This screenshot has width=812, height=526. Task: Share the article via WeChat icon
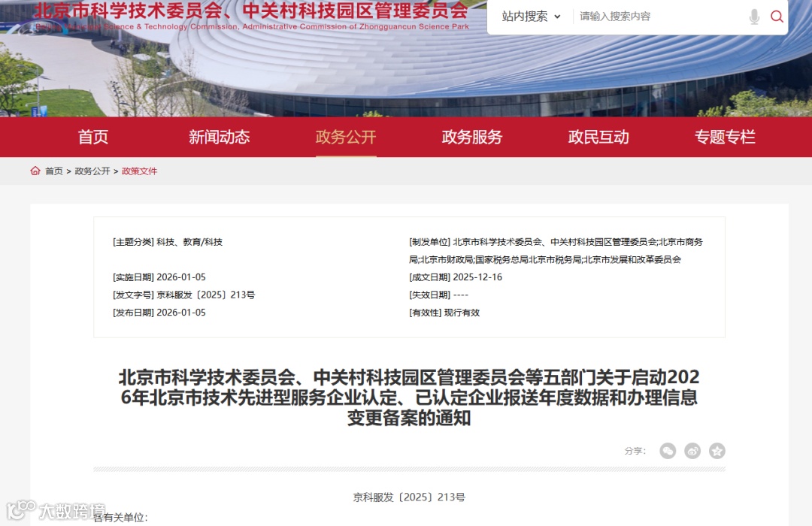[x=668, y=451]
